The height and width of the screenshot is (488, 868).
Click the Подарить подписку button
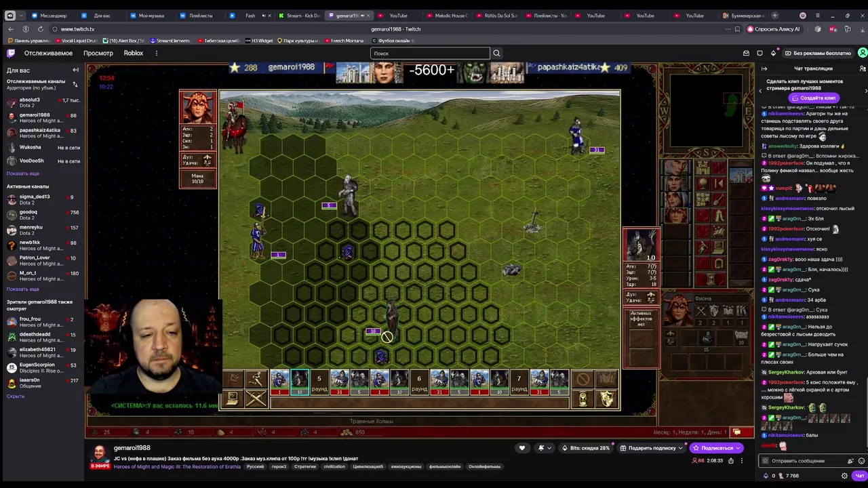tap(652, 447)
